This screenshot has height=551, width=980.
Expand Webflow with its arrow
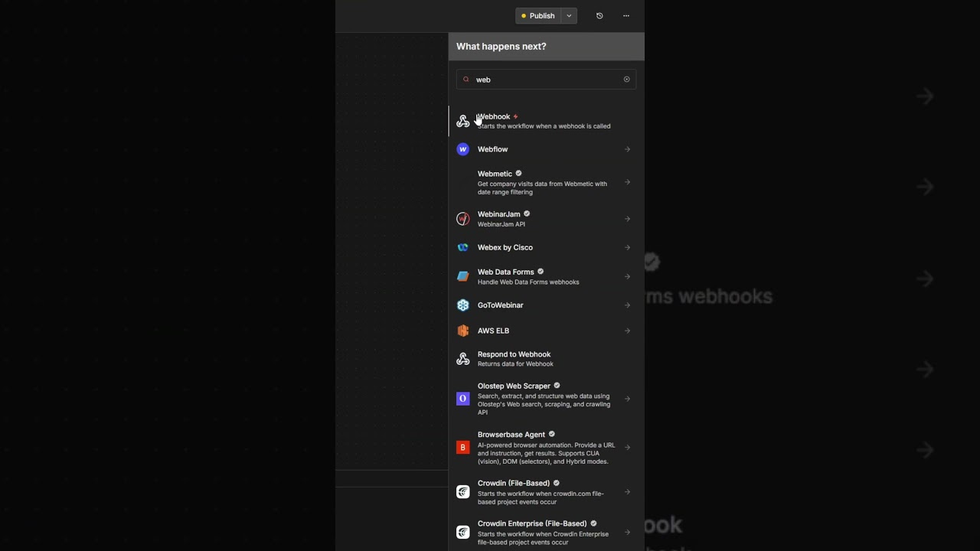pyautogui.click(x=627, y=149)
